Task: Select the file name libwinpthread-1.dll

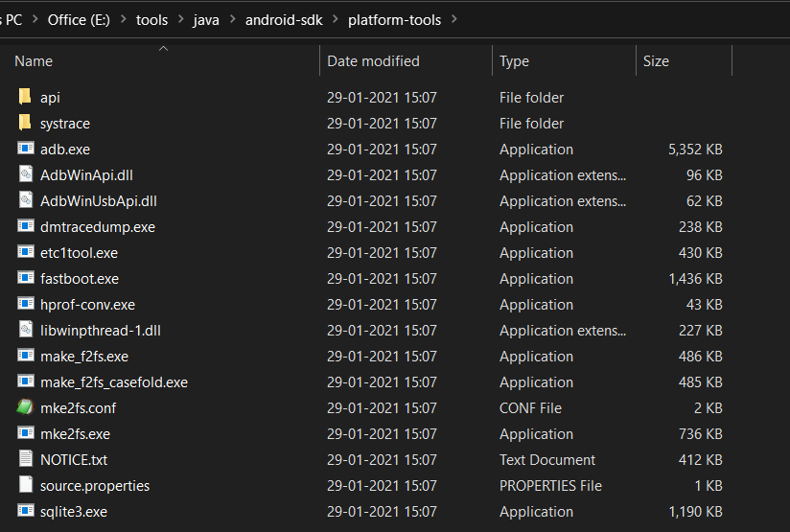Action: (101, 331)
